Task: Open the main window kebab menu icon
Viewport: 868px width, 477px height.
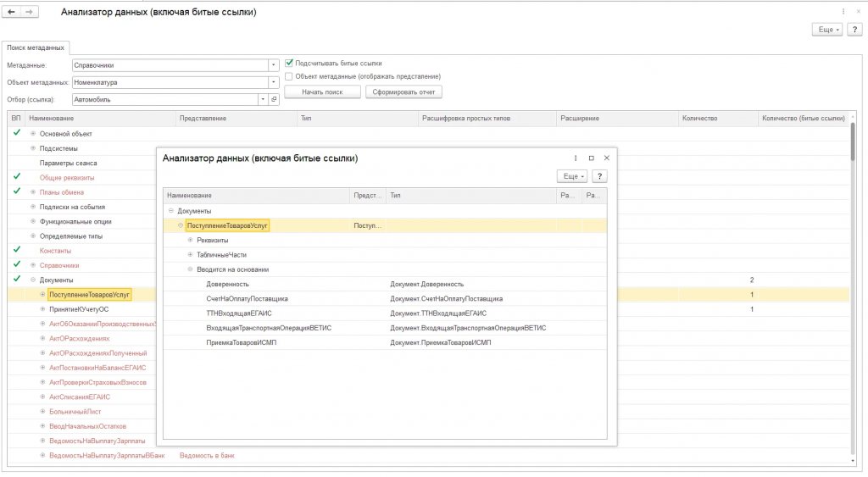Action: point(843,12)
